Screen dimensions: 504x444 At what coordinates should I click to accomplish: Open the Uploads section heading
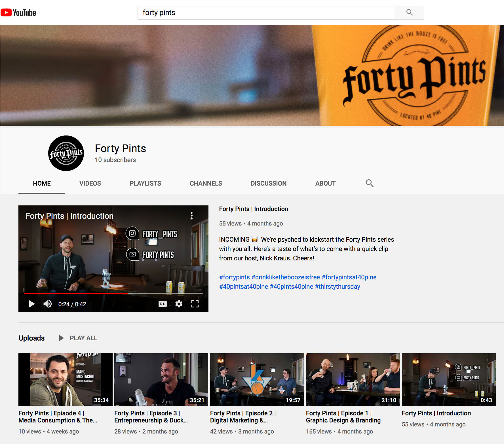coord(31,338)
